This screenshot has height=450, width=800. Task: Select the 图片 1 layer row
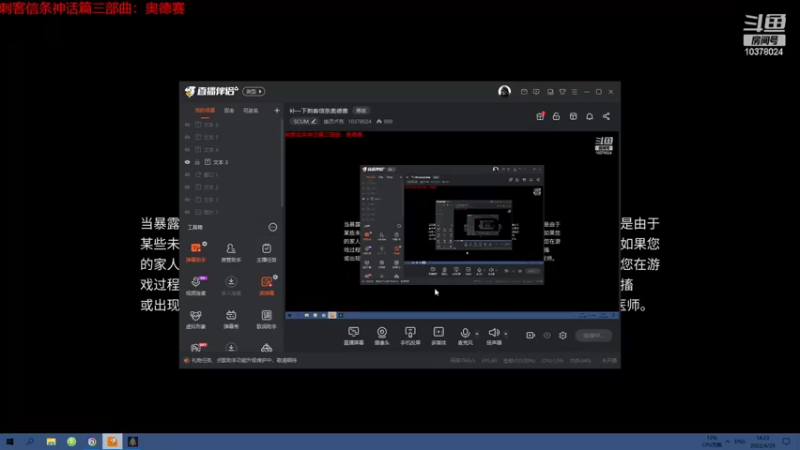231,212
